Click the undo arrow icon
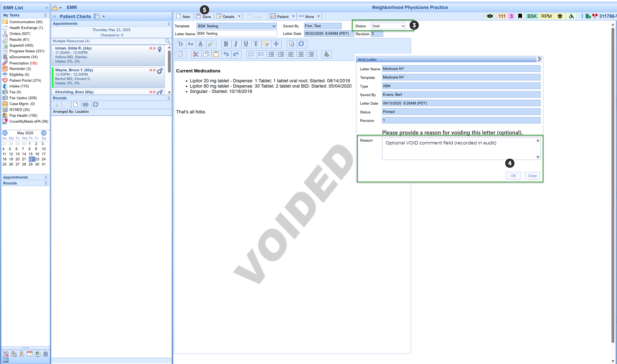Image resolution: width=617 pixels, height=364 pixels. click(226, 54)
